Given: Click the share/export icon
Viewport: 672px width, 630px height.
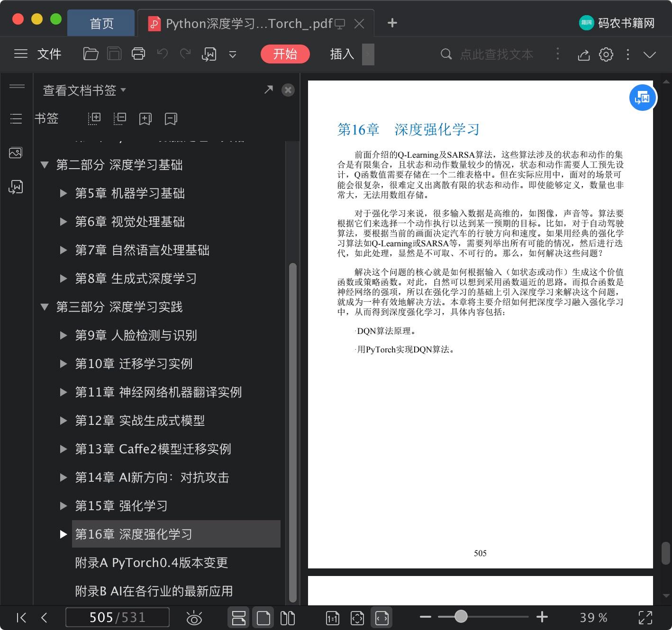Looking at the screenshot, I should pyautogui.click(x=584, y=54).
